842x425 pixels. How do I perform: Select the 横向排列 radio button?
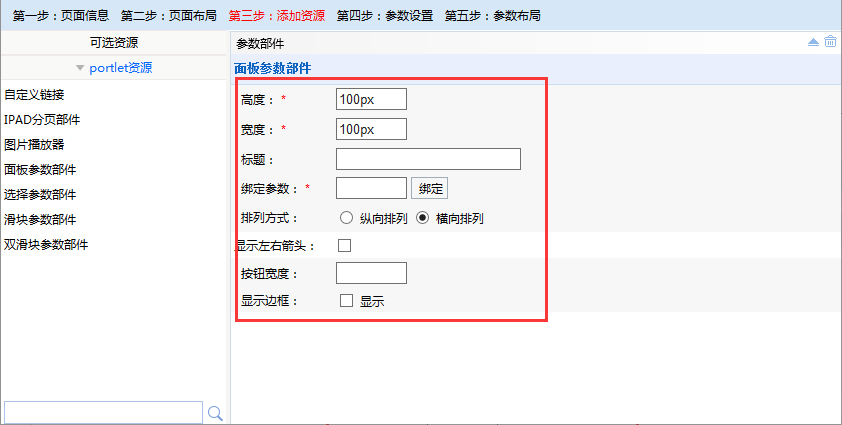click(423, 218)
